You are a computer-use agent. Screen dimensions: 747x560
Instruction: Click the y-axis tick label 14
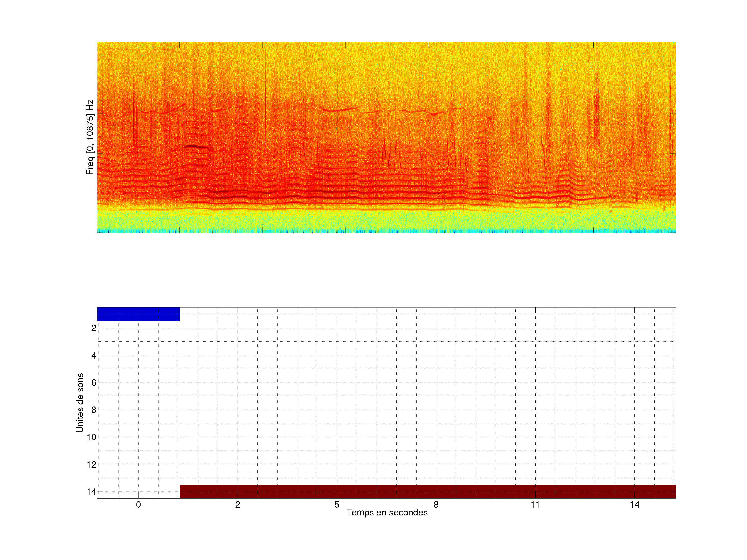92,492
